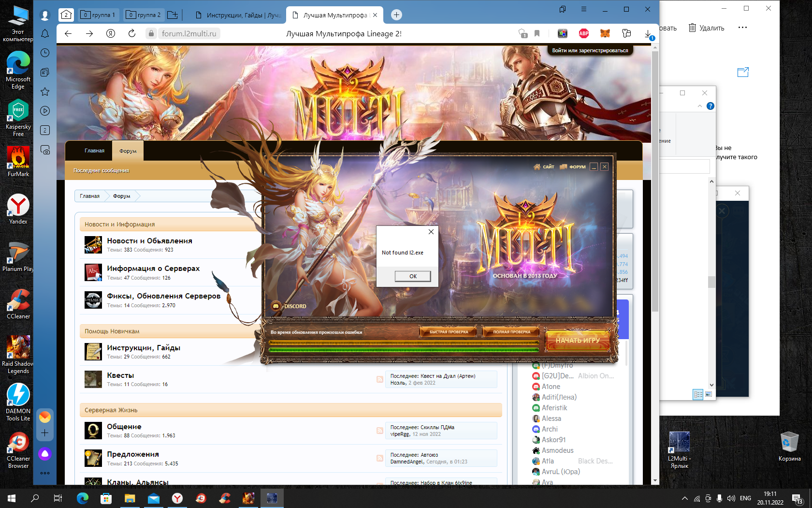The image size is (812, 508).
Task: Show hidden system tray icons
Action: (684, 498)
